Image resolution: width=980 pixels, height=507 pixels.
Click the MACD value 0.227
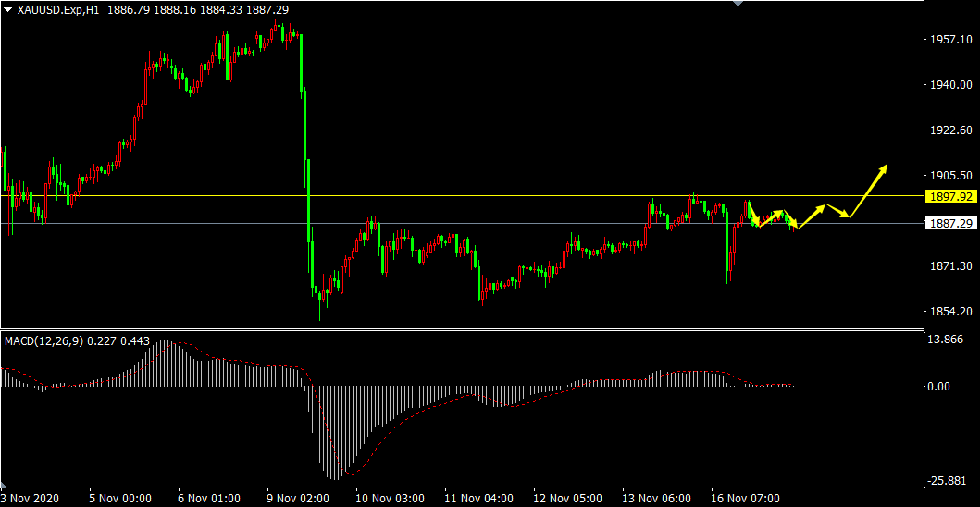tap(101, 340)
